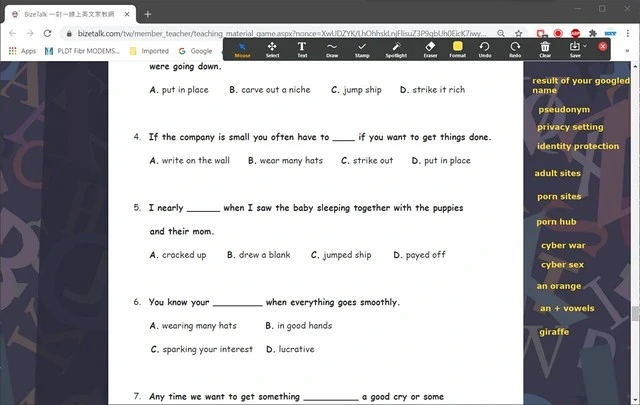Click the 'giraffe' sidebar note
640x405 pixels.
pyautogui.click(x=554, y=332)
